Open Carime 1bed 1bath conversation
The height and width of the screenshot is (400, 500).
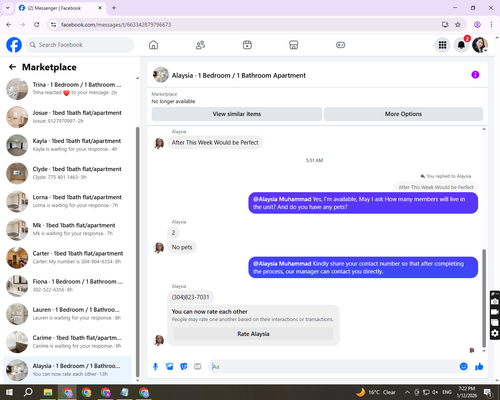click(68, 342)
